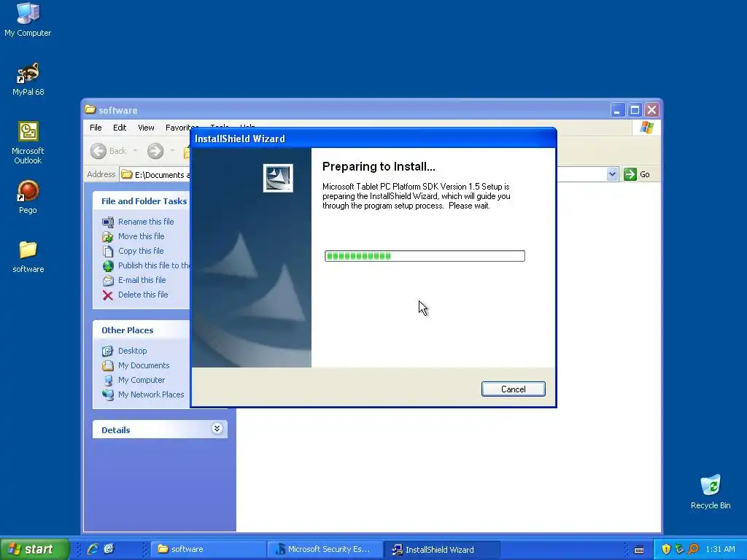The image size is (747, 560).
Task: Go to Desktop under Other Places
Action: click(133, 351)
